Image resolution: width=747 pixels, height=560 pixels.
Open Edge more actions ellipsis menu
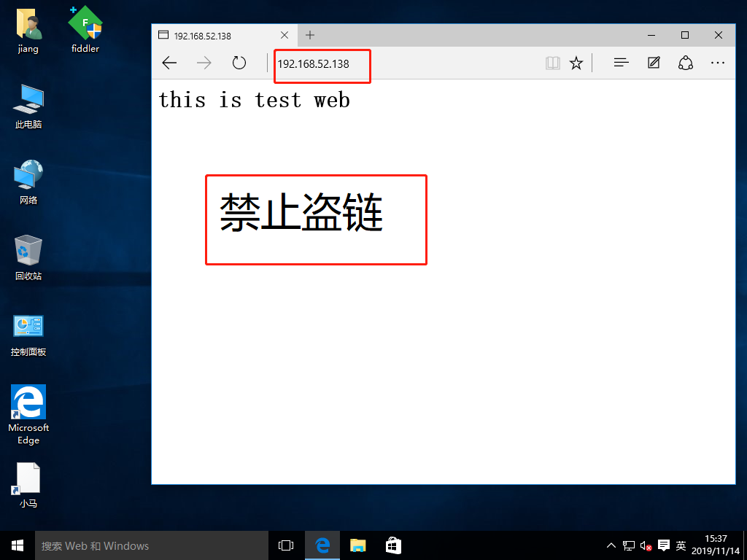click(x=718, y=63)
